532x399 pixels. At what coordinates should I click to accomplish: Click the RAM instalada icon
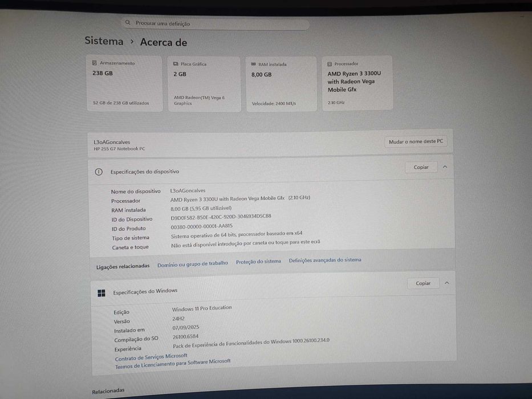(253, 64)
